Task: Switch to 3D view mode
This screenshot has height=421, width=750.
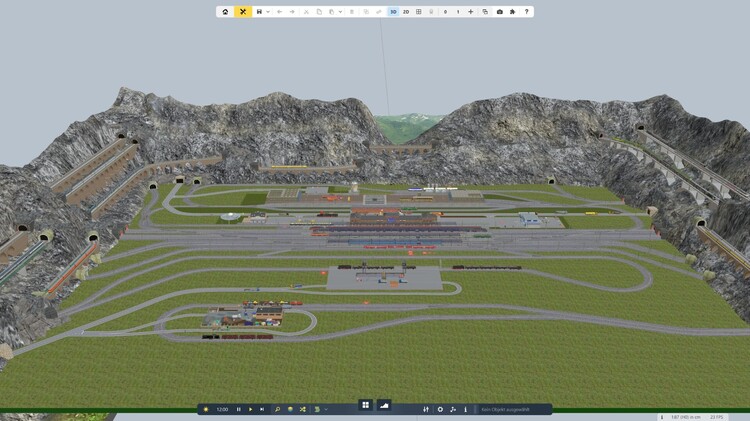Action: coord(393,11)
